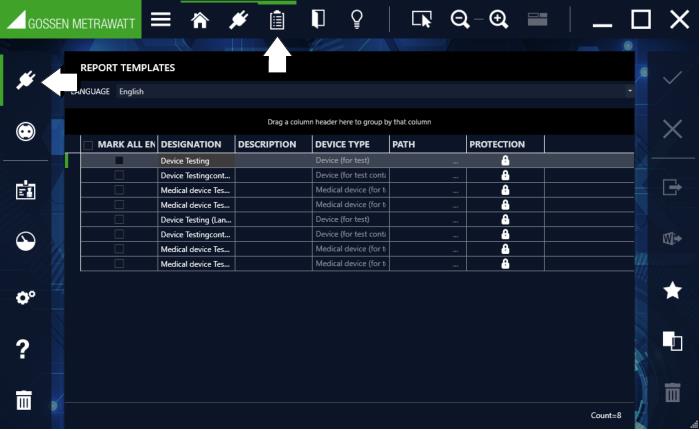
Task: Mark template as favorite with star
Action: click(672, 290)
